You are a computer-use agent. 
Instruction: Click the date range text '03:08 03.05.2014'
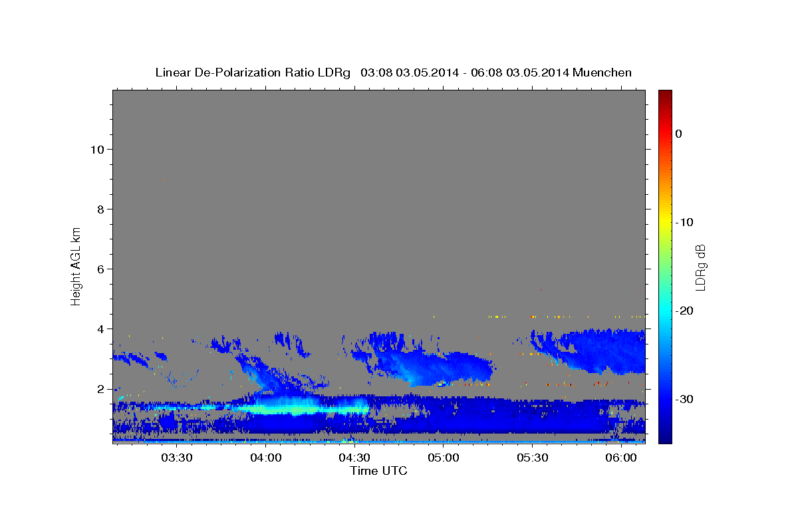pyautogui.click(x=409, y=72)
